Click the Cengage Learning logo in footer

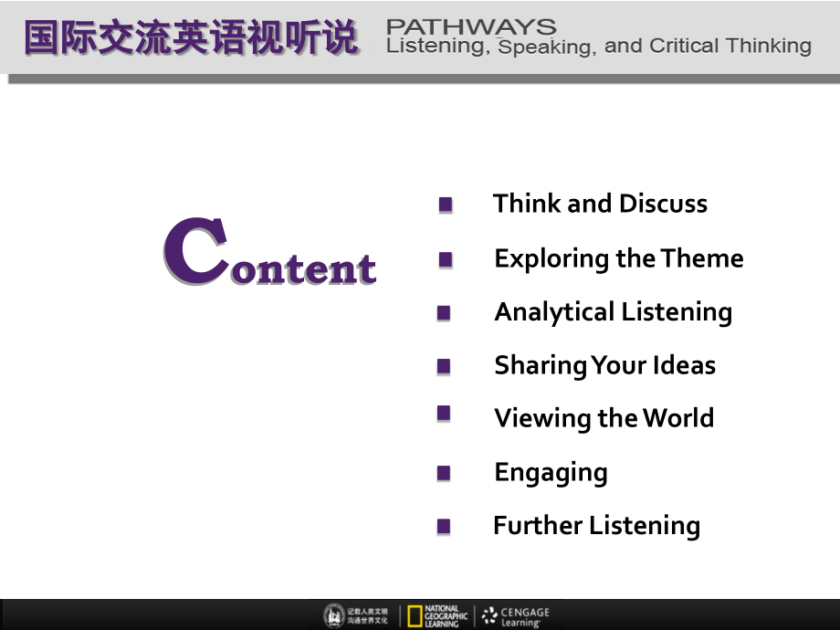[x=516, y=615]
